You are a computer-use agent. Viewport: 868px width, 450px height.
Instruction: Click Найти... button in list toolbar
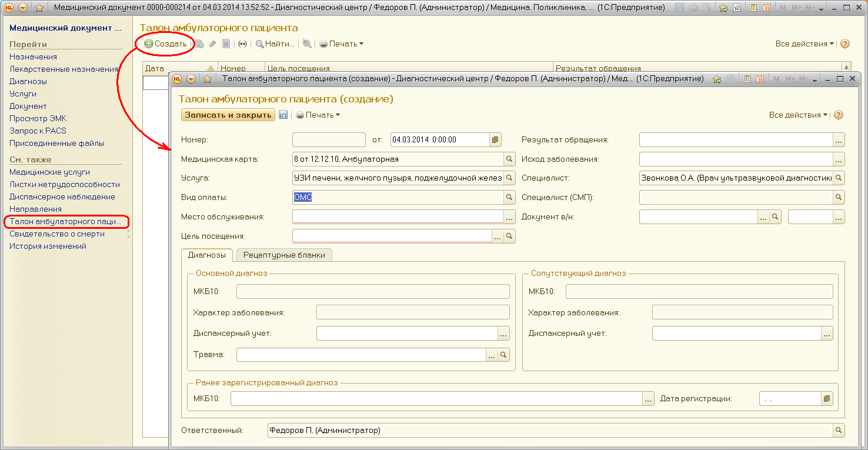[x=275, y=44]
